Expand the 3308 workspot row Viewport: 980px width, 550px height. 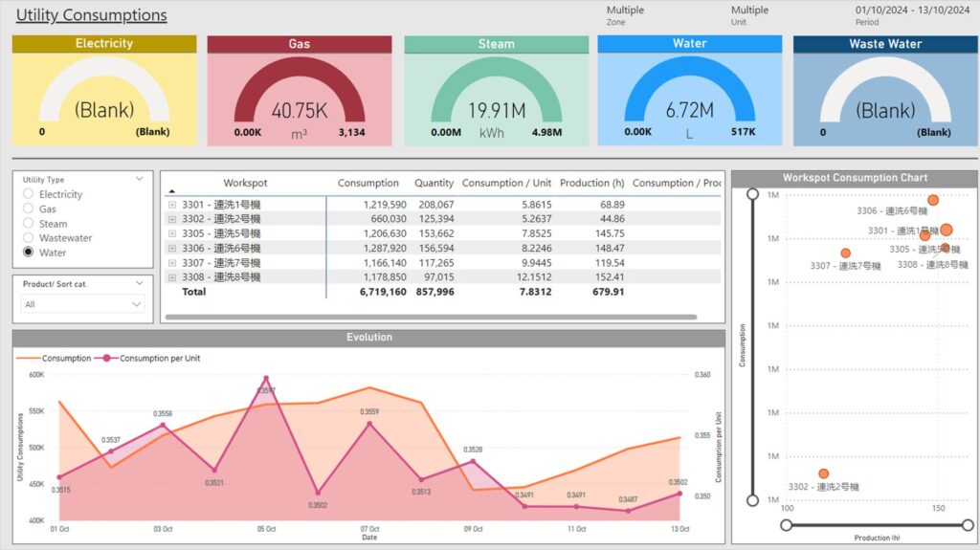click(x=172, y=277)
